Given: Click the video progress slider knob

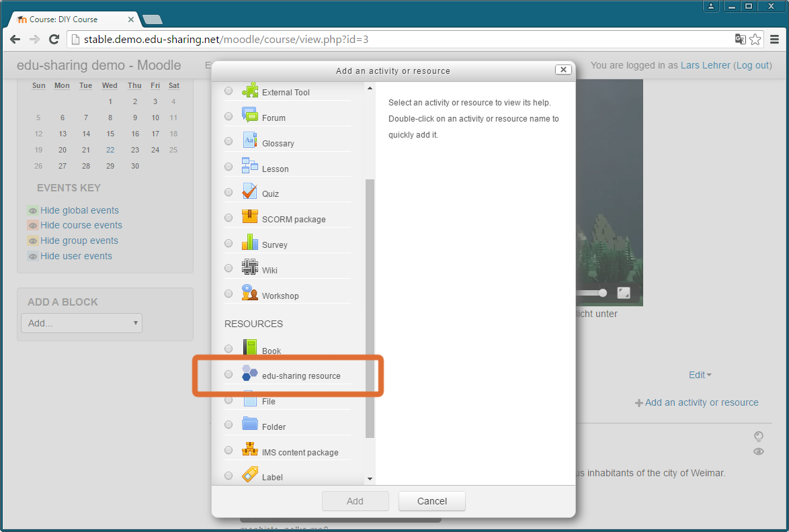Looking at the screenshot, I should point(602,293).
